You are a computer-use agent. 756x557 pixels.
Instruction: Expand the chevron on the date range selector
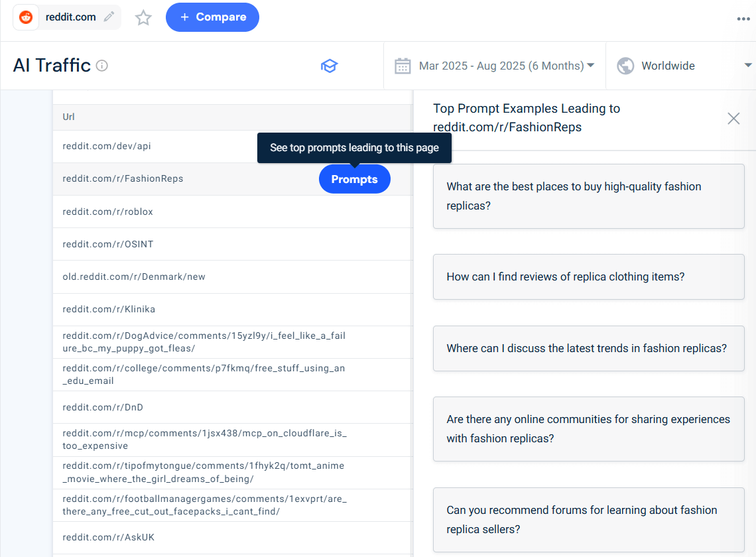coord(590,66)
